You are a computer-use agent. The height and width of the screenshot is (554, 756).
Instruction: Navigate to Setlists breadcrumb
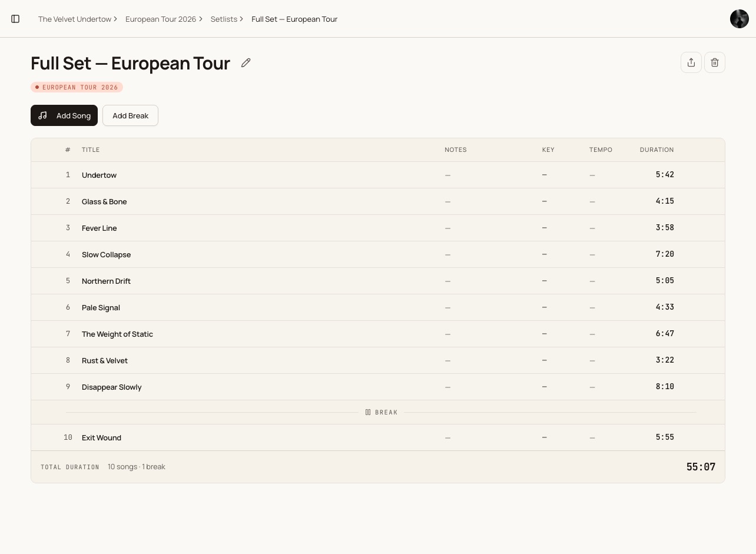point(224,19)
